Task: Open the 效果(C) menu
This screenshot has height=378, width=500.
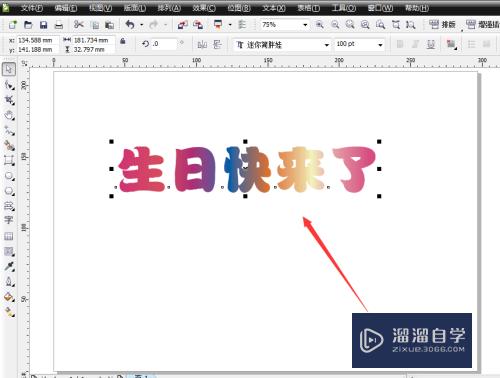Action: tap(204, 8)
